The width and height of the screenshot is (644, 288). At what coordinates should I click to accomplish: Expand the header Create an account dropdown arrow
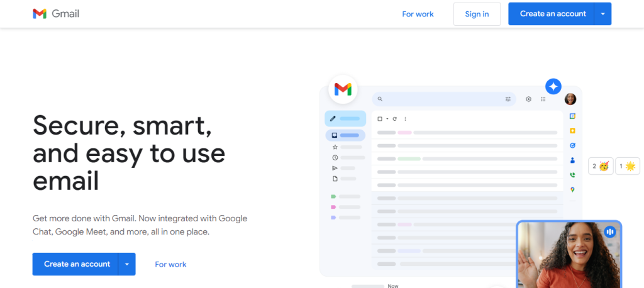point(603,14)
